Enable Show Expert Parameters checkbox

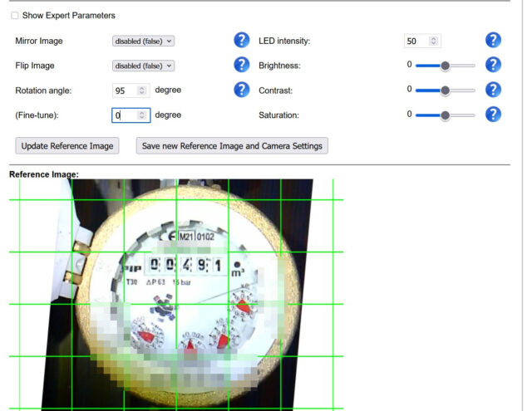click(x=15, y=16)
